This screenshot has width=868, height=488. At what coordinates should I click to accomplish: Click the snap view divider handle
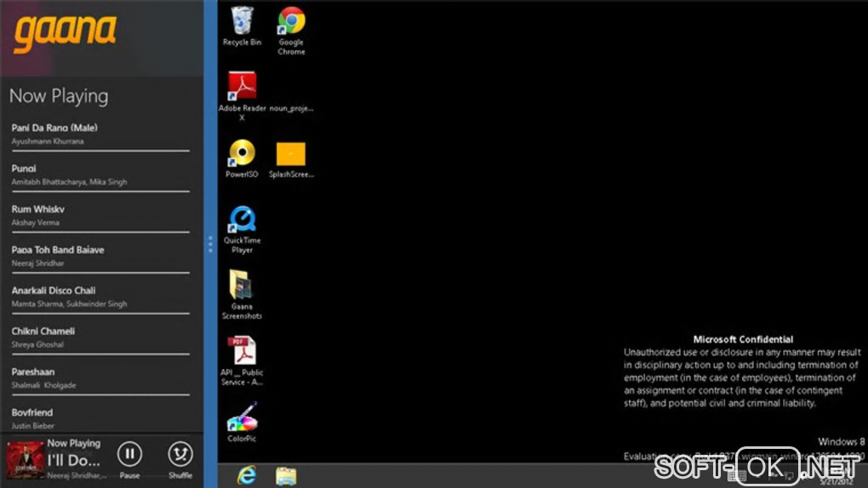(210, 244)
